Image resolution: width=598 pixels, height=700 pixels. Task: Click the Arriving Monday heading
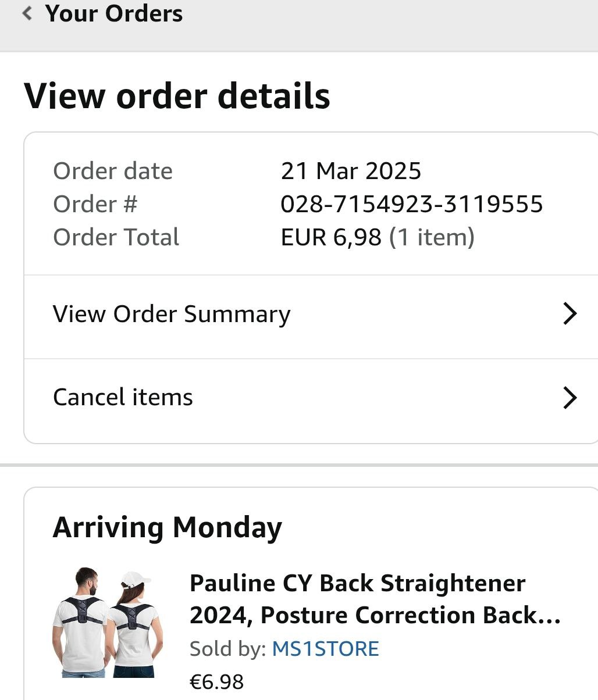(168, 527)
